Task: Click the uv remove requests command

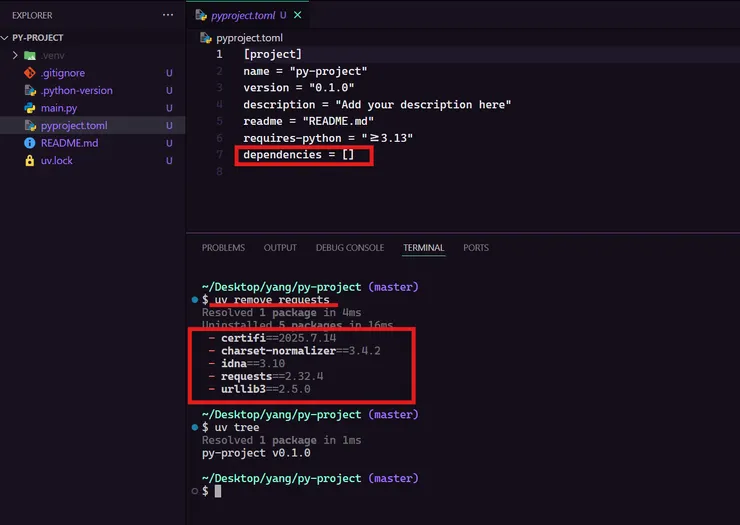Action: click(272, 300)
